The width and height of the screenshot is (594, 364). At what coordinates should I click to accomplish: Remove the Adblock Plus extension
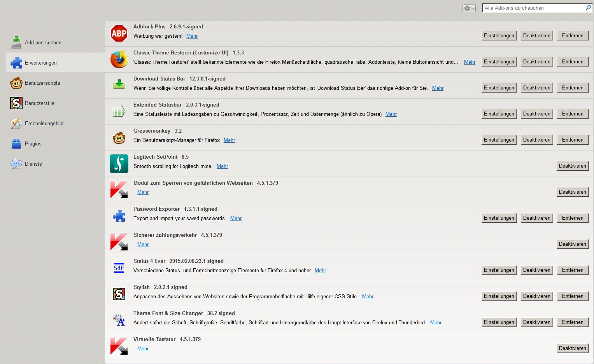[573, 35]
